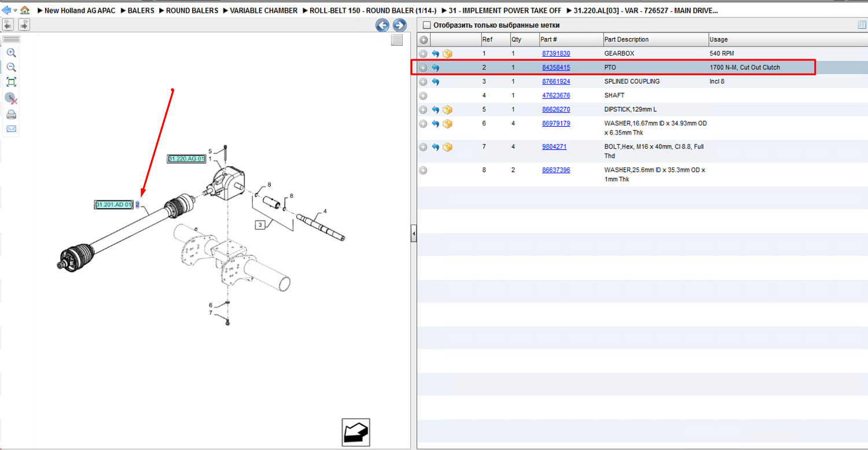Open part number 86637396 link
This screenshot has height=450, width=868.
click(x=556, y=170)
